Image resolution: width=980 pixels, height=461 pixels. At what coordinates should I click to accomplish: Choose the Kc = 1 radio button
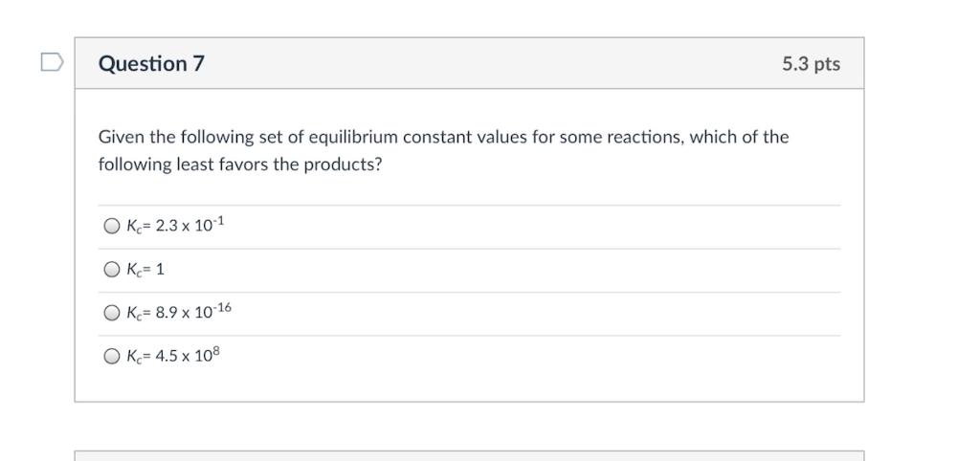pyautogui.click(x=112, y=270)
